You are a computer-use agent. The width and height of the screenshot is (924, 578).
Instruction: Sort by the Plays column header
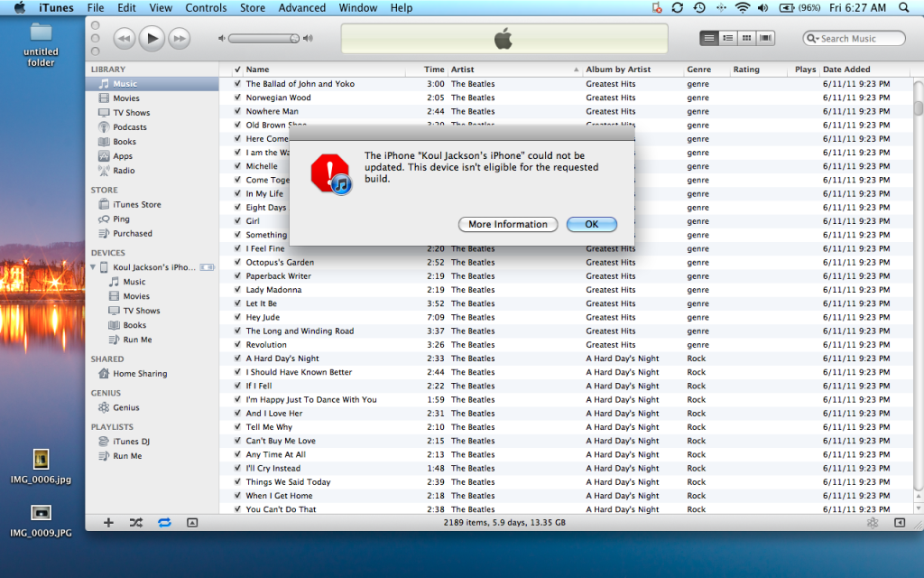coord(804,70)
